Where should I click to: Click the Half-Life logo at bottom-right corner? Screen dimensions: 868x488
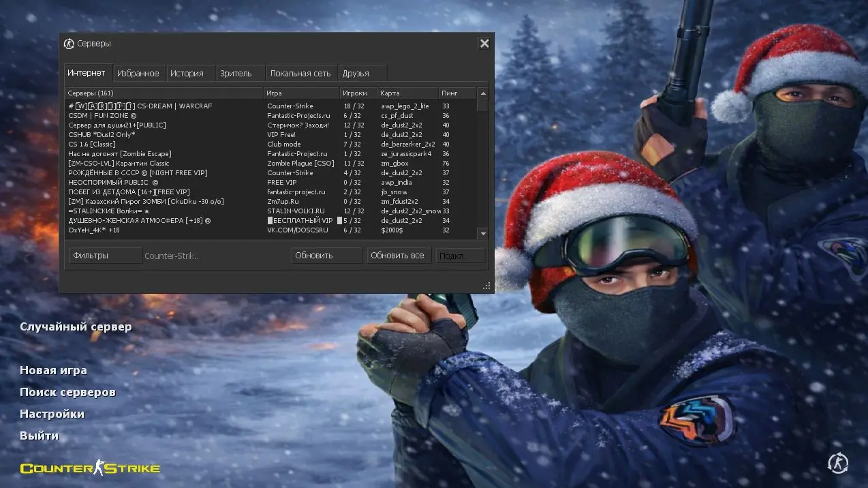837,464
